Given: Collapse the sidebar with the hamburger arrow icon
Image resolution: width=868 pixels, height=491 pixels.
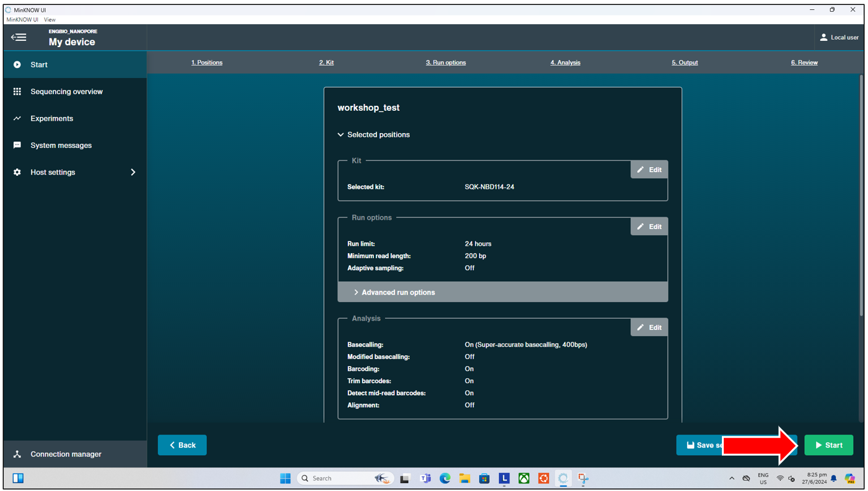Looking at the screenshot, I should tap(19, 37).
